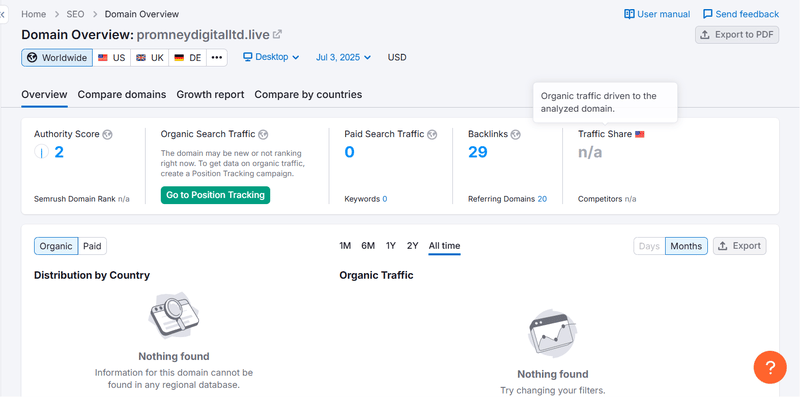The height and width of the screenshot is (397, 800).
Task: Open domain external link icon
Action: (x=277, y=35)
